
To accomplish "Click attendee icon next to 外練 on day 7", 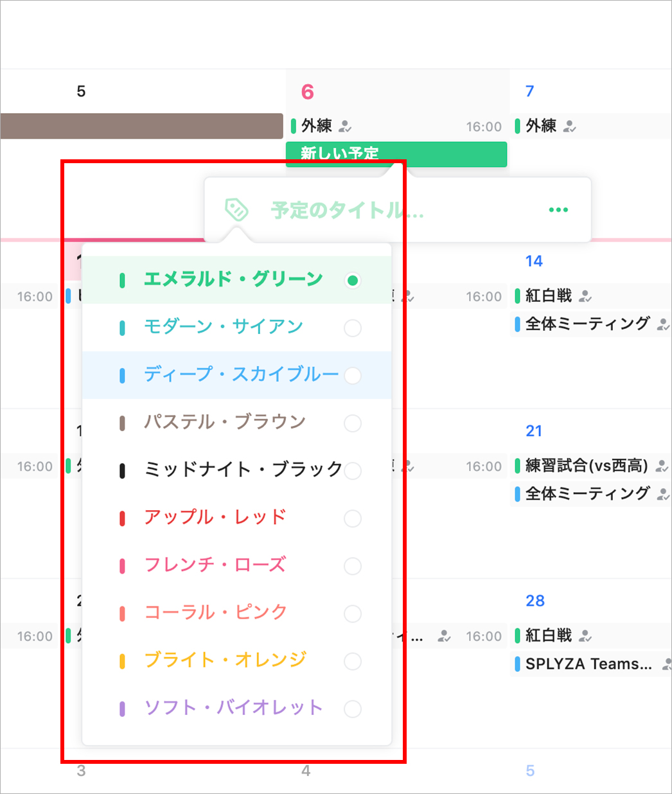I will (x=569, y=126).
